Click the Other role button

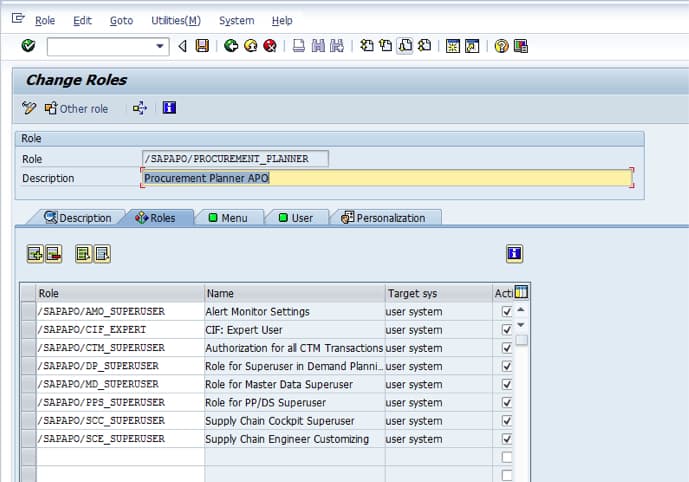click(x=76, y=109)
